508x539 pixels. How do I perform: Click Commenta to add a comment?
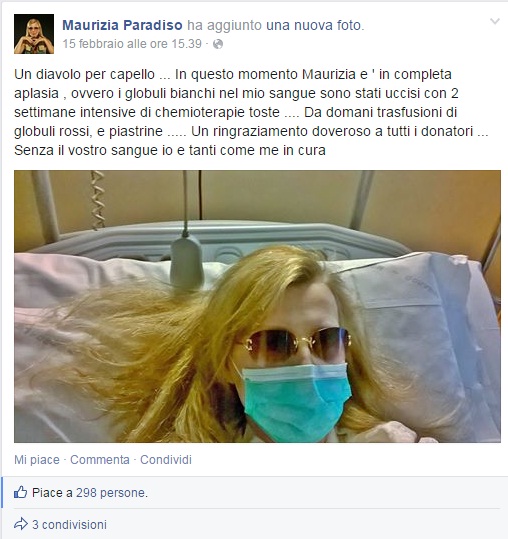pos(100,460)
